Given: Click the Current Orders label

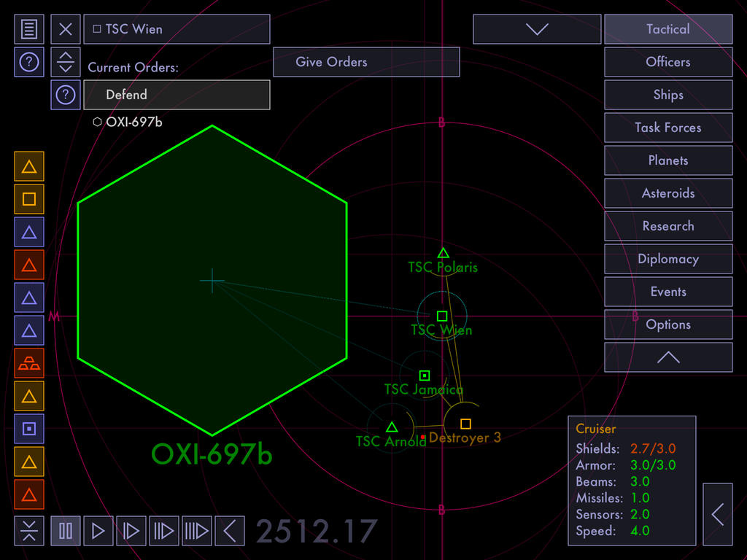Looking at the screenshot, I should (133, 68).
